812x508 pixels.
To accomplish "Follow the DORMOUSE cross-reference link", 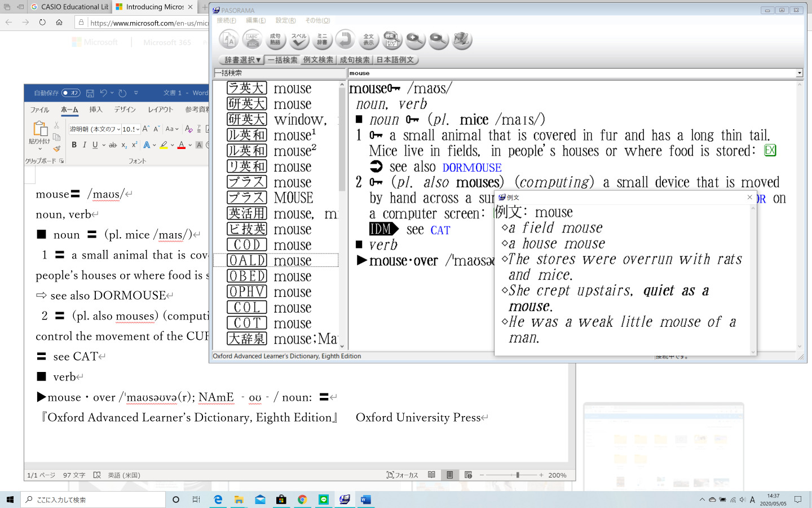I will coord(471,168).
